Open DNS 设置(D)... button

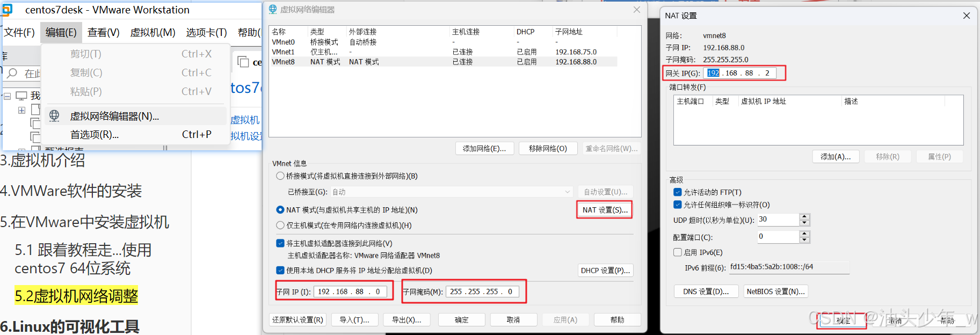706,292
